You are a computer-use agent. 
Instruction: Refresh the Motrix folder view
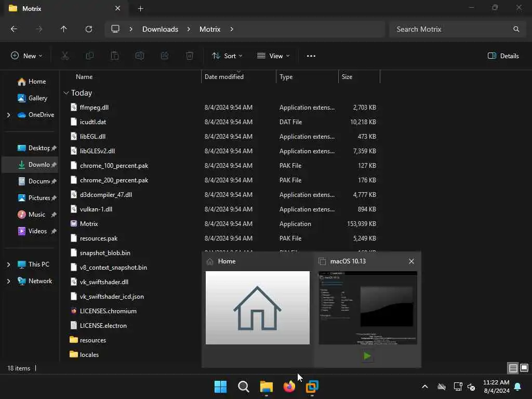coord(89,29)
